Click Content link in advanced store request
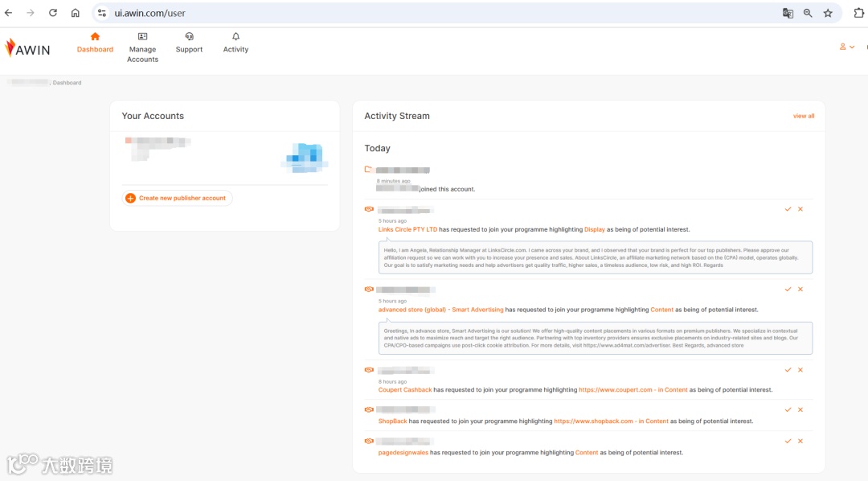 662,310
